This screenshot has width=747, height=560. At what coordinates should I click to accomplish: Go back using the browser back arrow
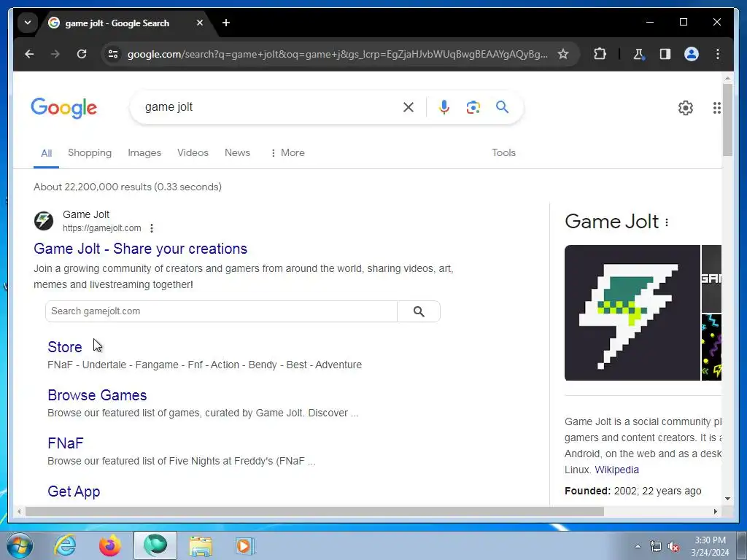click(29, 54)
